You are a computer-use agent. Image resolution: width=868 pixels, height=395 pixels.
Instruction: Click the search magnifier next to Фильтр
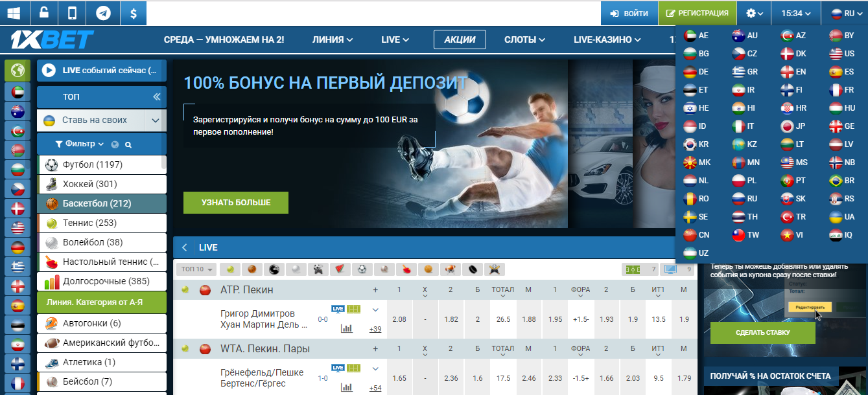[128, 144]
